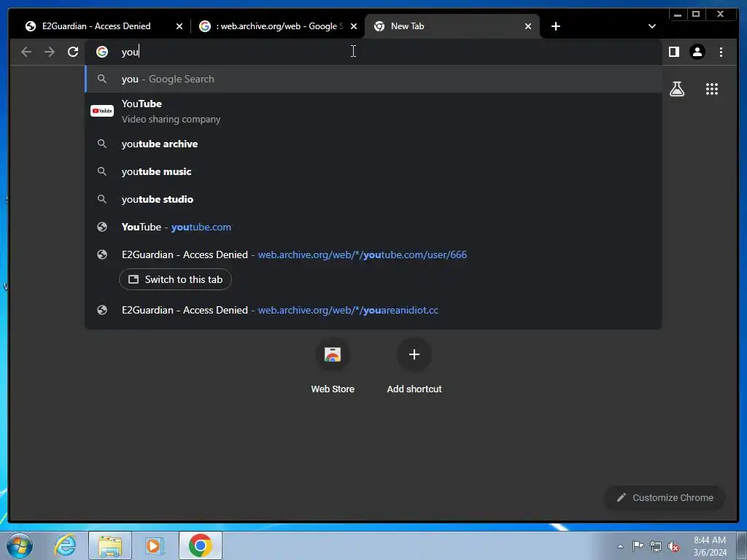The image size is (747, 560).
Task: Open YouTube - youtube.com suggestion
Action: click(373, 227)
